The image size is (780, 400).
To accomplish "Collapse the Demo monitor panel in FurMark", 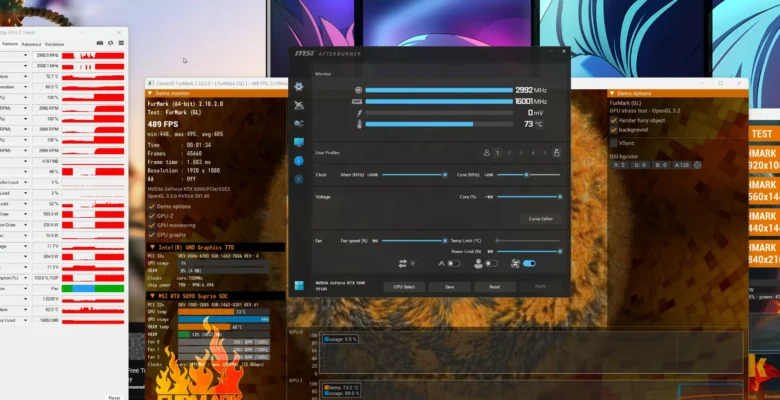I will (150, 93).
